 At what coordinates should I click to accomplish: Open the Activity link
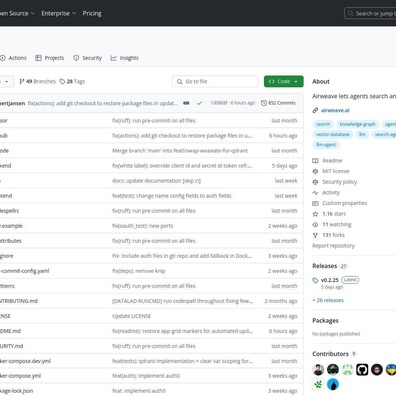(331, 193)
